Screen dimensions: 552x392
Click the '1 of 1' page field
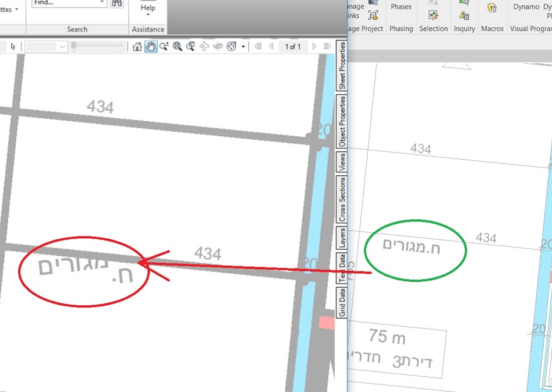click(x=292, y=46)
